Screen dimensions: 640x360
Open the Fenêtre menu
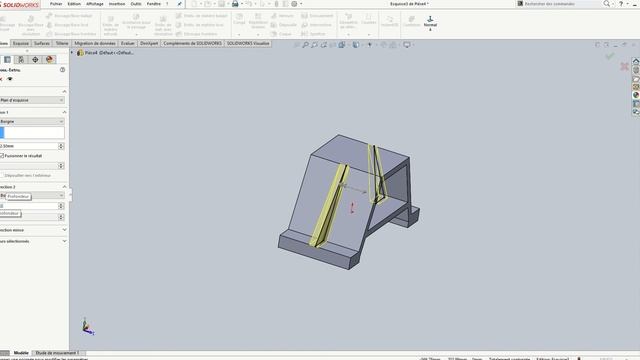[x=154, y=4]
